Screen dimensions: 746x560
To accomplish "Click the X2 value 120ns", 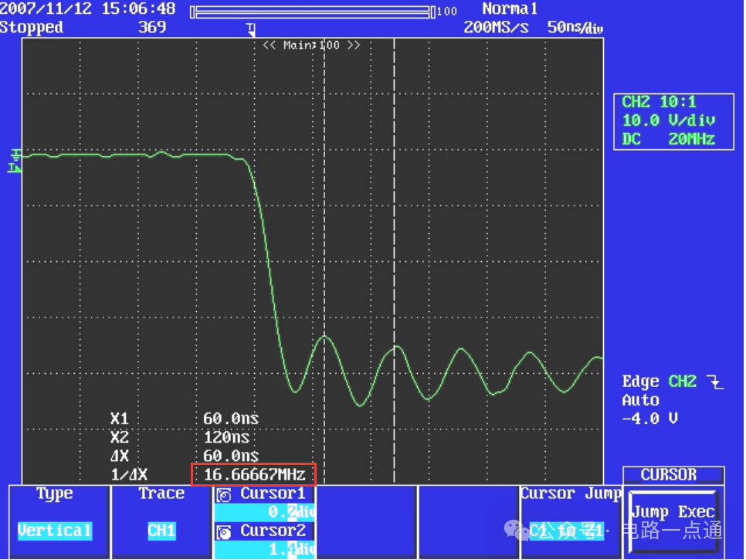I will pos(226,437).
